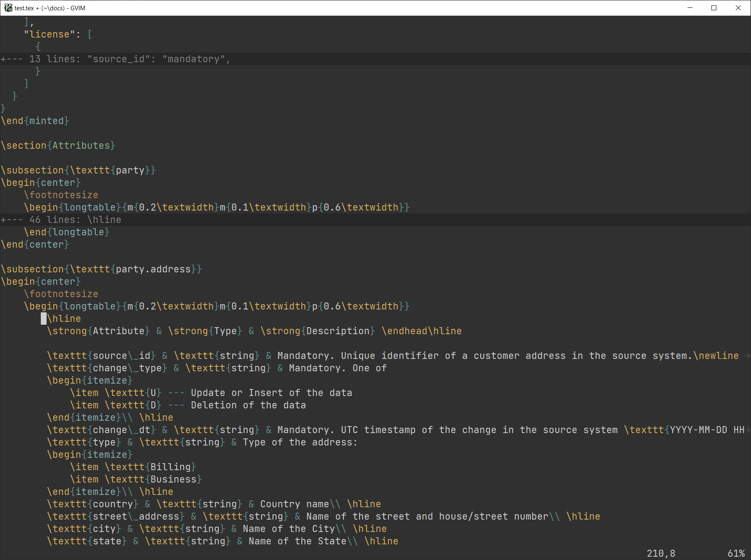Click the \subsection{\texttt{party}} line
Viewport: 751px width, 560px height.
tap(78, 170)
